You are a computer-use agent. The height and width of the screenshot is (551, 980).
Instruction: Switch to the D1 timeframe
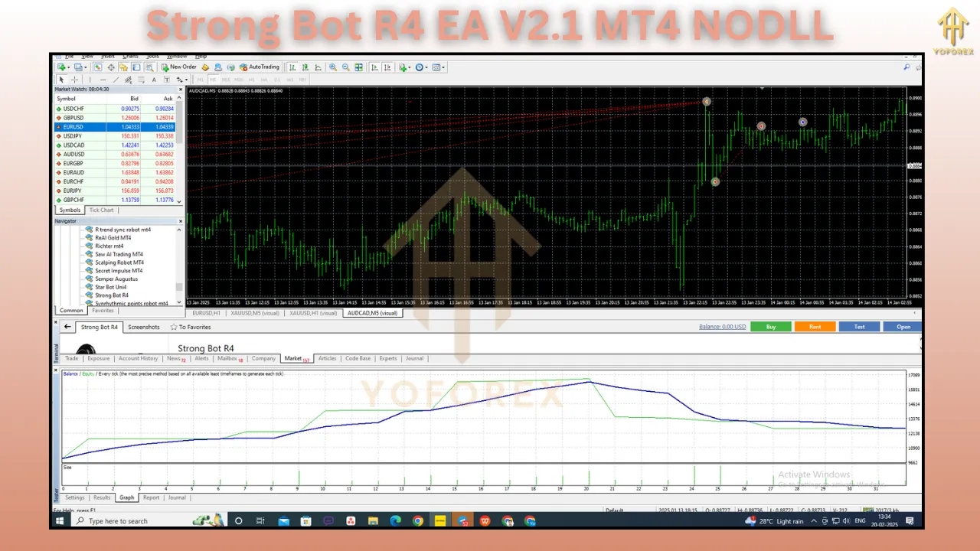tap(277, 80)
